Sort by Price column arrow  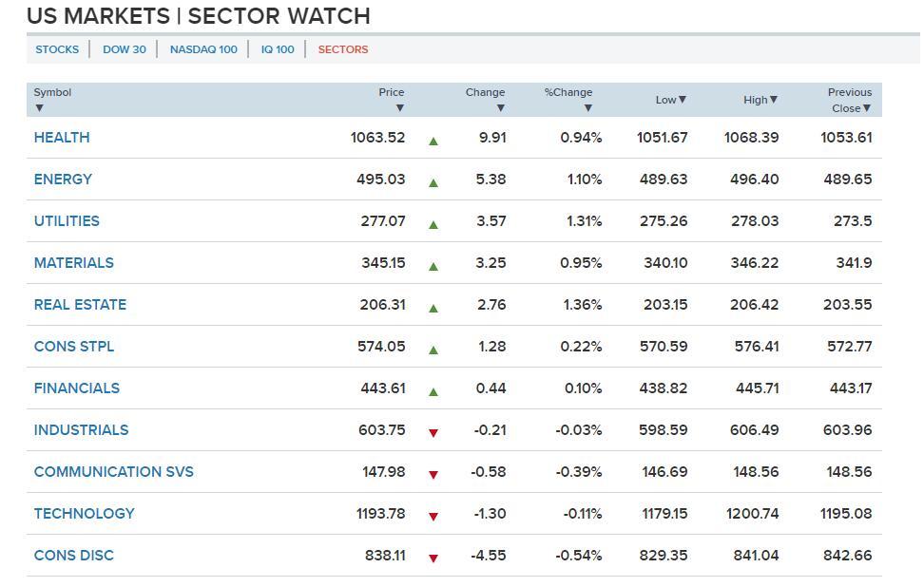(x=399, y=108)
